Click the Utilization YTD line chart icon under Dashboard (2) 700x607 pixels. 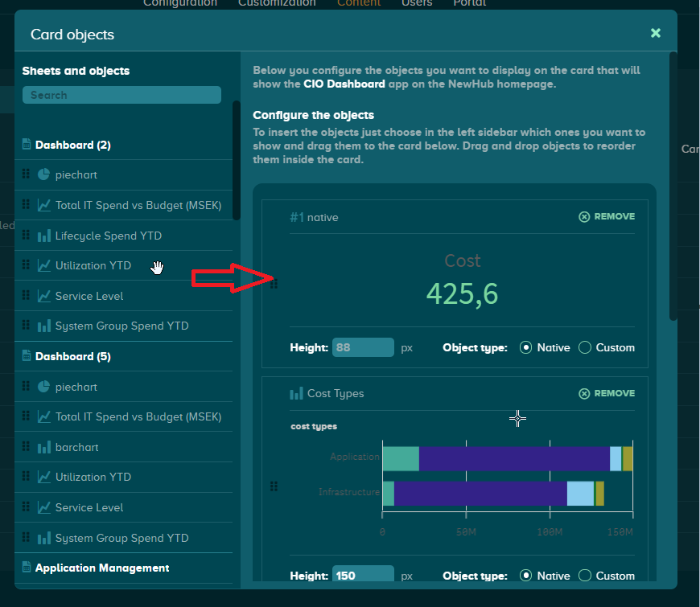[x=43, y=265]
